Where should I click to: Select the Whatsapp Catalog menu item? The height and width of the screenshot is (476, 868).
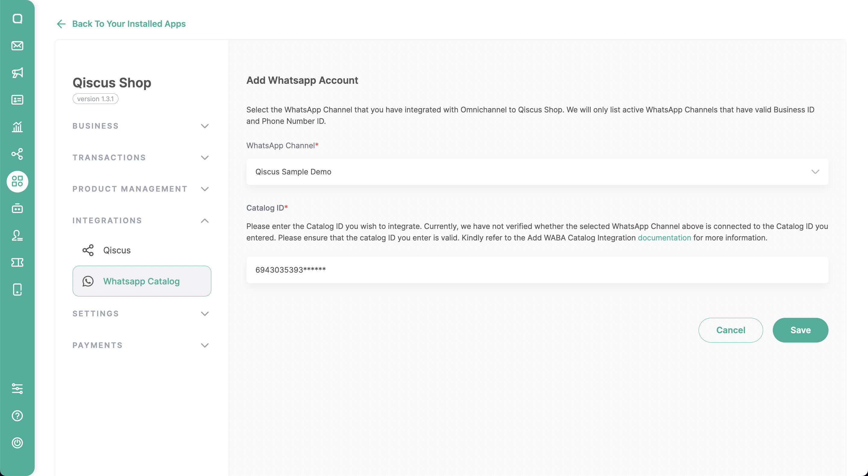click(x=142, y=281)
